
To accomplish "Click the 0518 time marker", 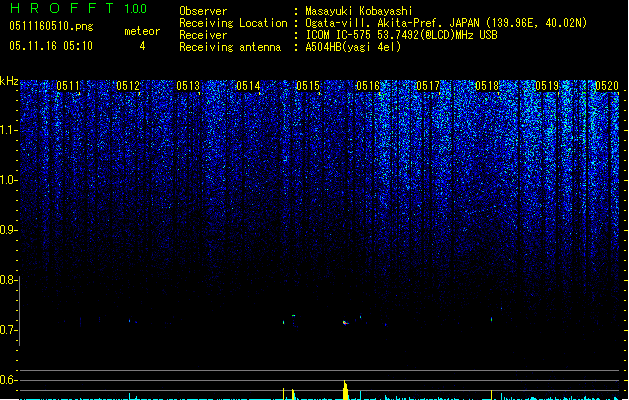I will coord(487,86).
